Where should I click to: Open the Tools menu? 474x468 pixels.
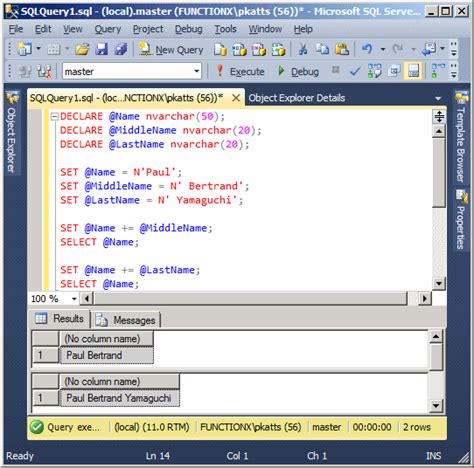[x=225, y=29]
